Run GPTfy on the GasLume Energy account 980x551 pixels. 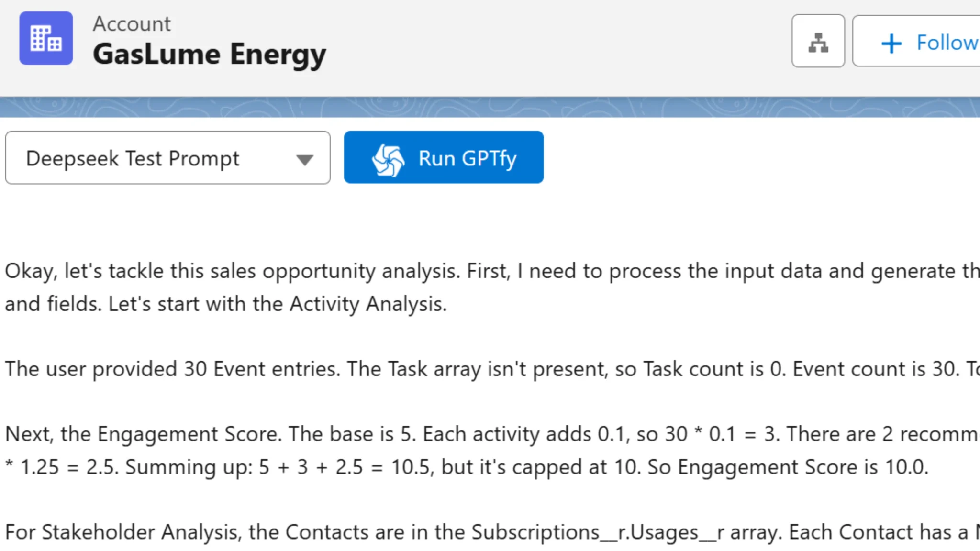pos(443,157)
